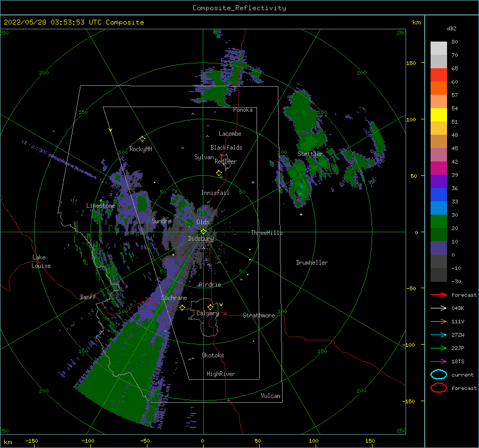Click the magenta 18TS arrow legend icon
The height and width of the screenshot is (448, 479).
click(x=439, y=362)
